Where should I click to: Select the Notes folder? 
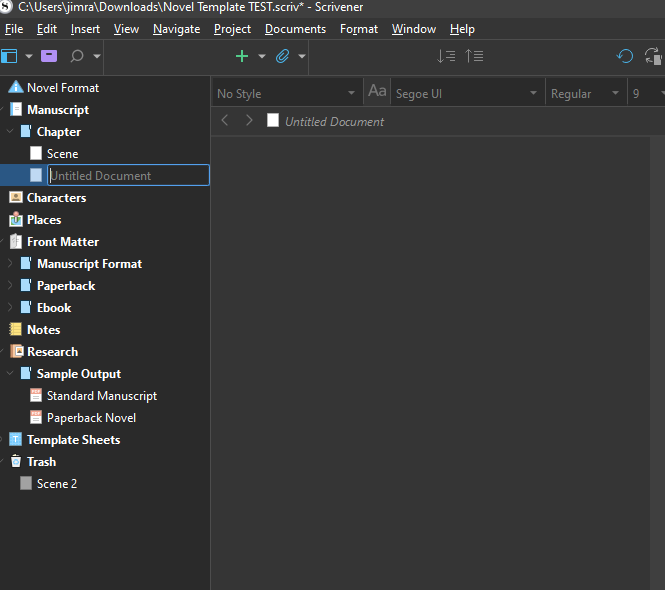[x=43, y=330]
